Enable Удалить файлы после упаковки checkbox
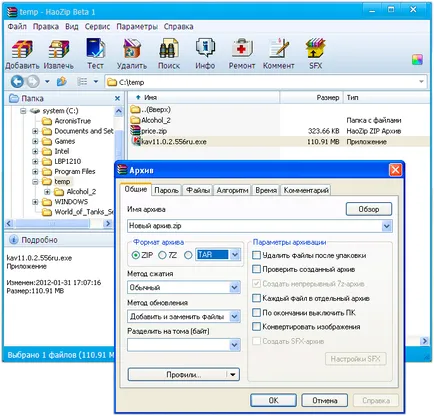This screenshot has width=434, height=416. coord(256,255)
